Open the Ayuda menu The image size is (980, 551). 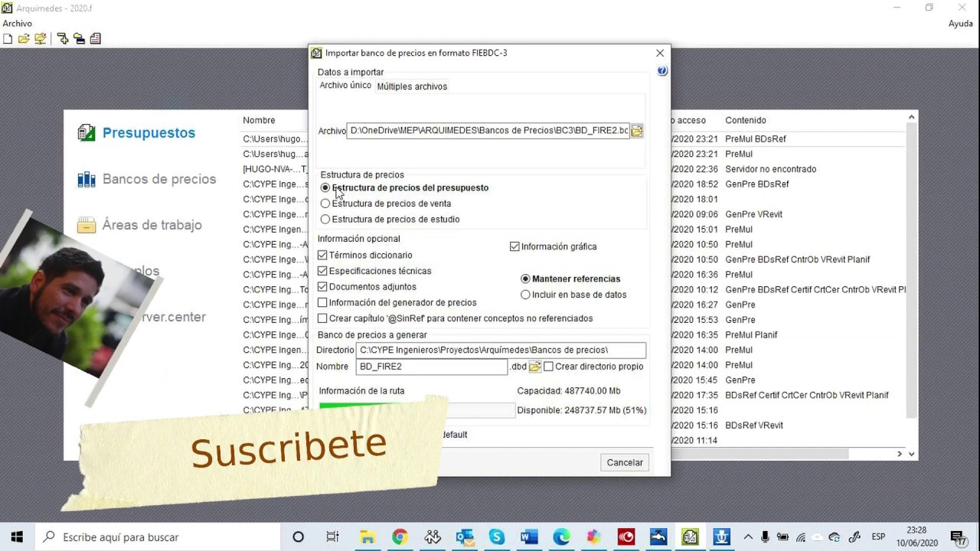961,24
